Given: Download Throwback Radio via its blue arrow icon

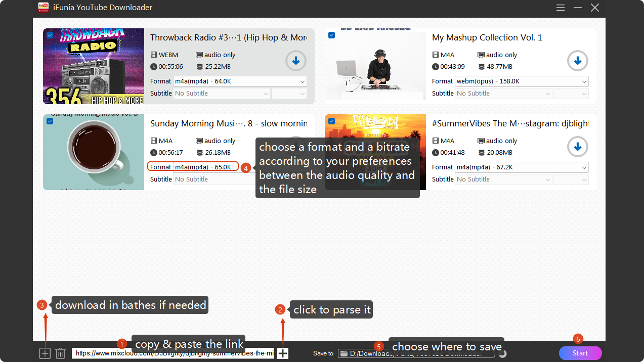Looking at the screenshot, I should 295,61.
